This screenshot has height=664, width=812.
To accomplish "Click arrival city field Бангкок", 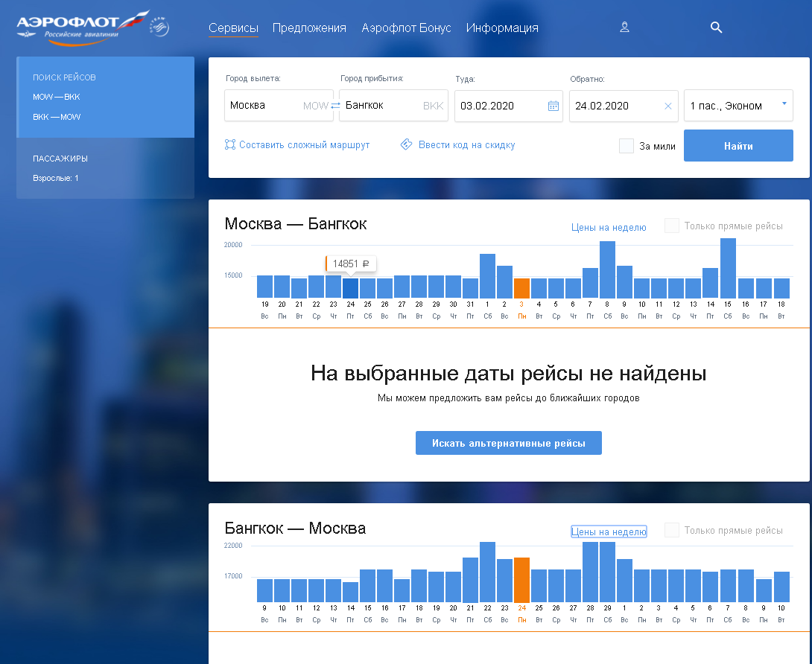I will (393, 106).
